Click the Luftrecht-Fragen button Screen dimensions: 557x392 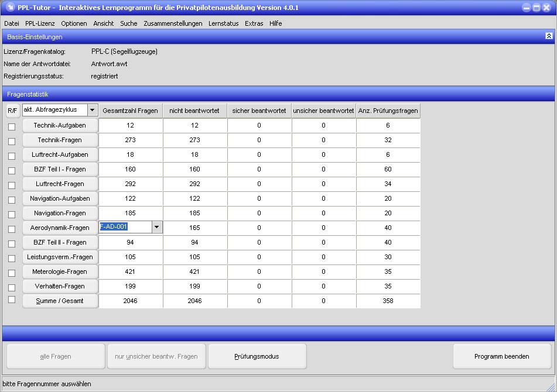(60, 184)
